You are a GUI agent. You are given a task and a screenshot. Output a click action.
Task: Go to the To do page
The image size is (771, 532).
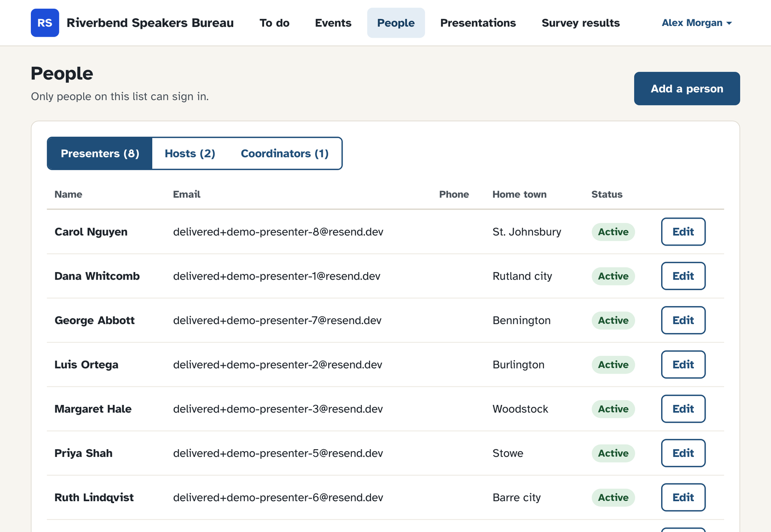[274, 23]
